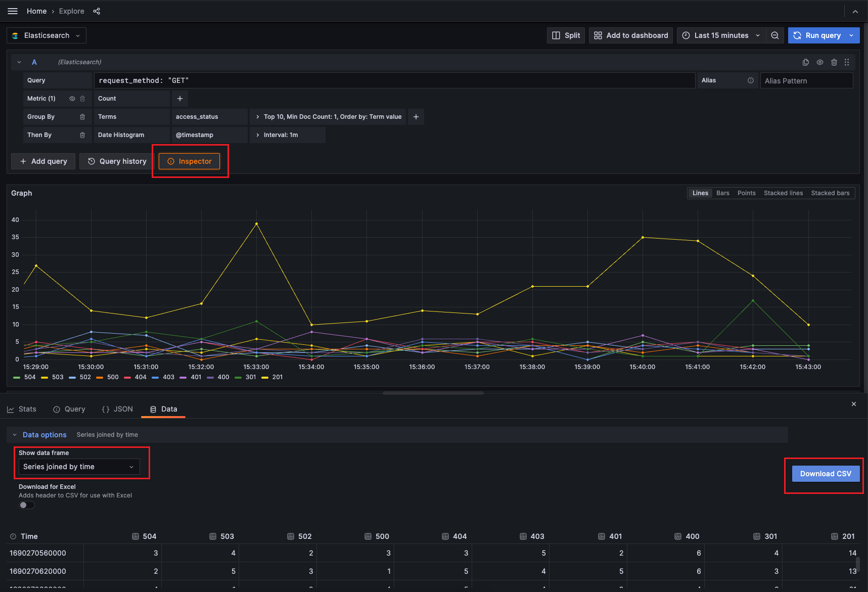Open the Series joined by time dropdown
Screen dimensions: 868x592
pyautogui.click(x=79, y=467)
